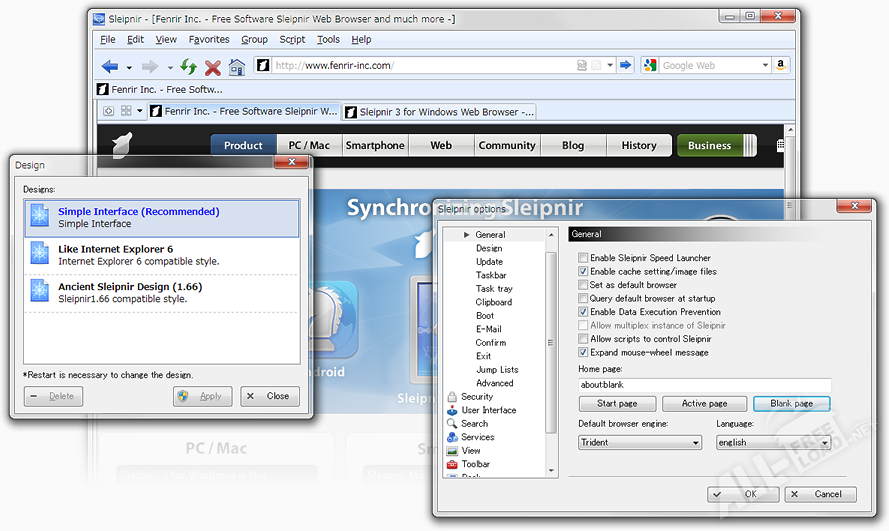The height and width of the screenshot is (531, 889).
Task: Click the blue Back arrow button
Action: [x=110, y=66]
